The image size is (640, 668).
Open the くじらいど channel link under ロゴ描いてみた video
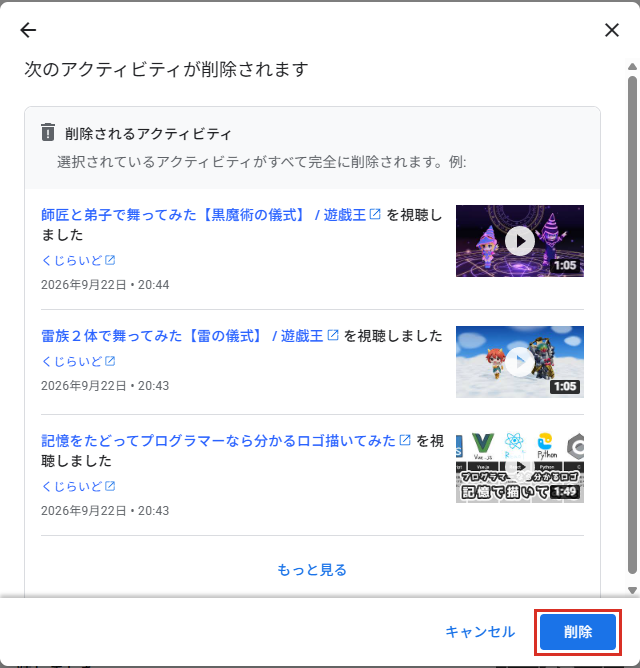72,486
